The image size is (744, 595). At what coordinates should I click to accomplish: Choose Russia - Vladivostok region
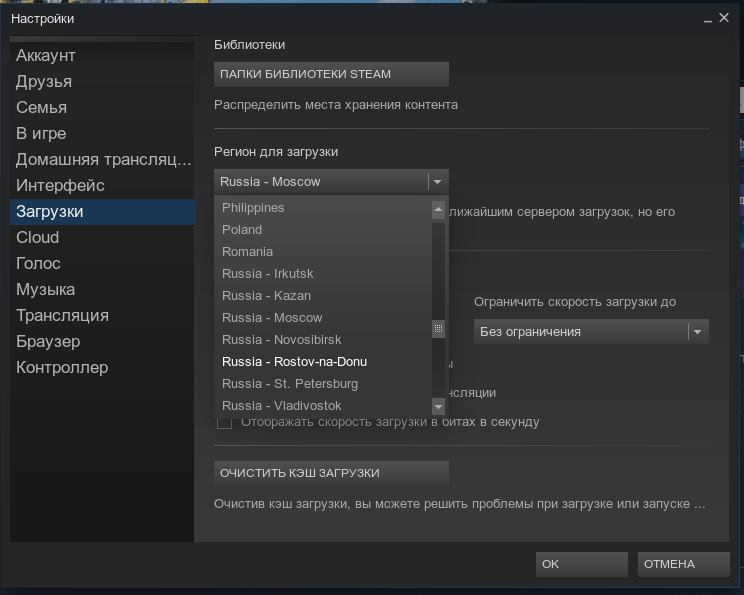click(x=324, y=406)
